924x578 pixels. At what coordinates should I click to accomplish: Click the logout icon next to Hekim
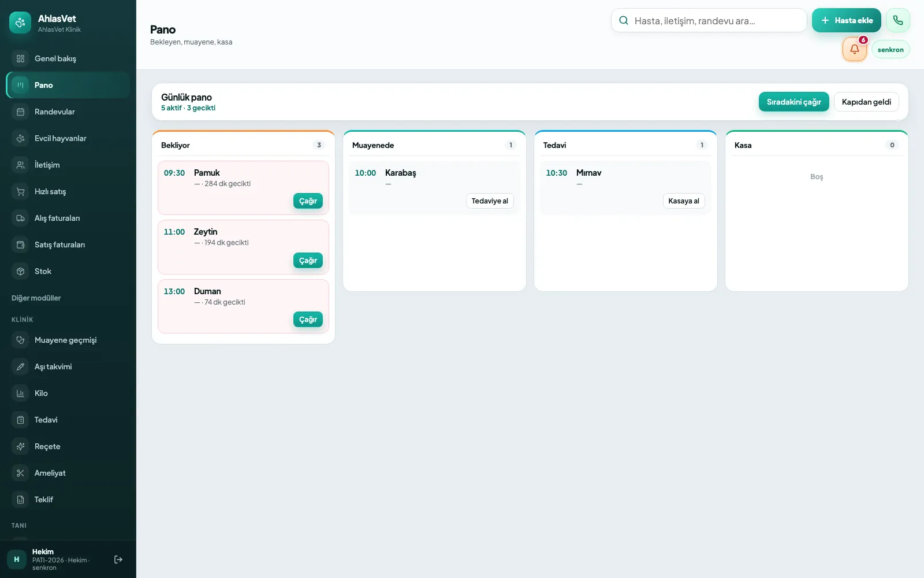coord(118,560)
